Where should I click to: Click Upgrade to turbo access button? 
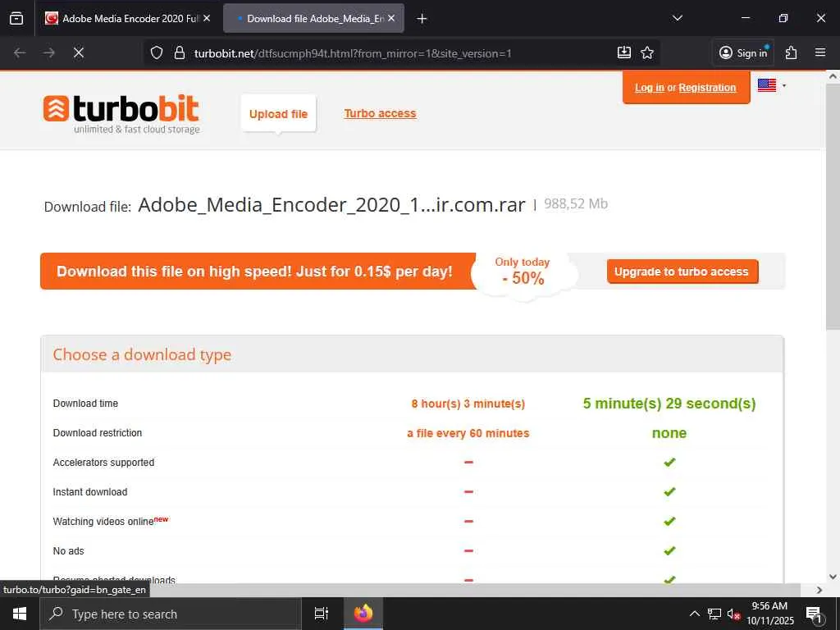[x=682, y=272]
